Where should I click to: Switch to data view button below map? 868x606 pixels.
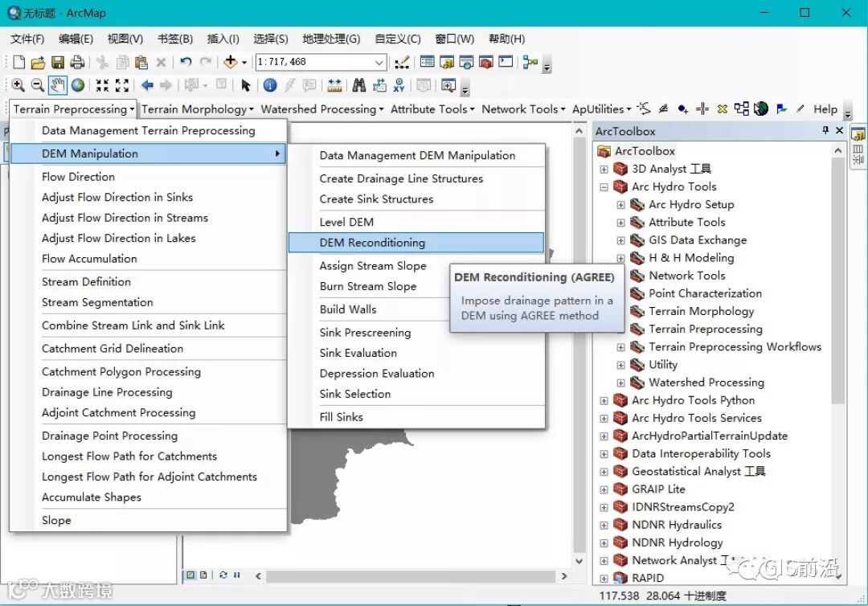190,575
